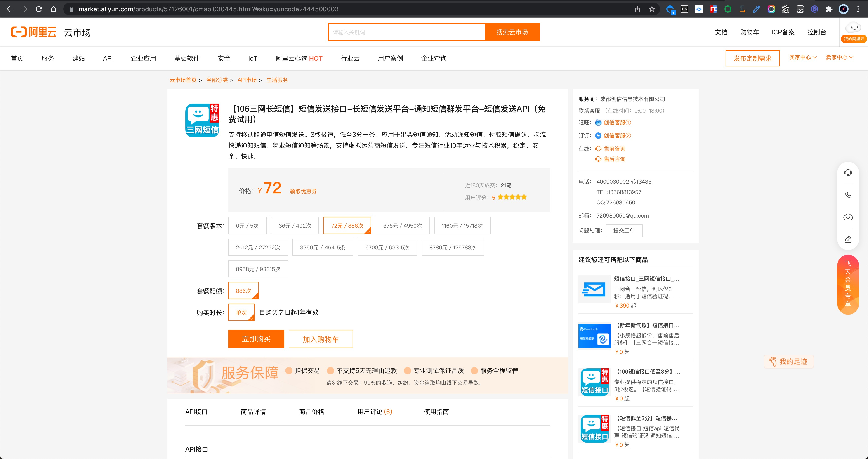The height and width of the screenshot is (459, 868).
Task: Open the Chrome extensions puzzle icon
Action: pos(829,9)
